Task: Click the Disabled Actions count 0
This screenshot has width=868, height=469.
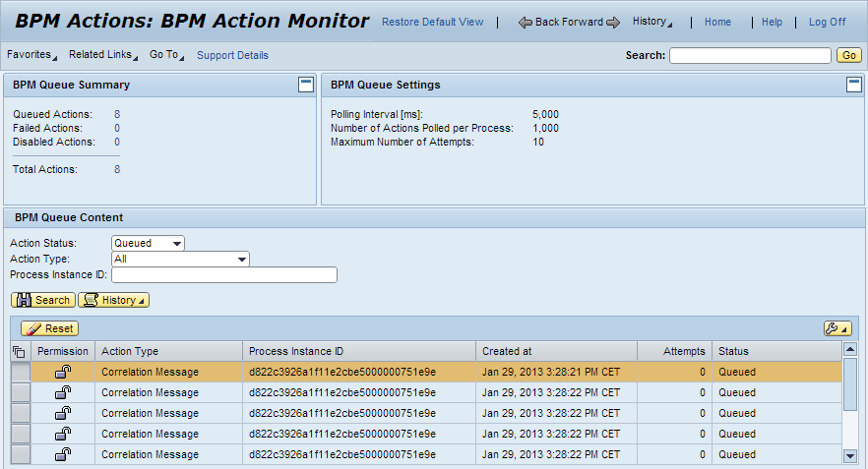Action: click(x=117, y=142)
